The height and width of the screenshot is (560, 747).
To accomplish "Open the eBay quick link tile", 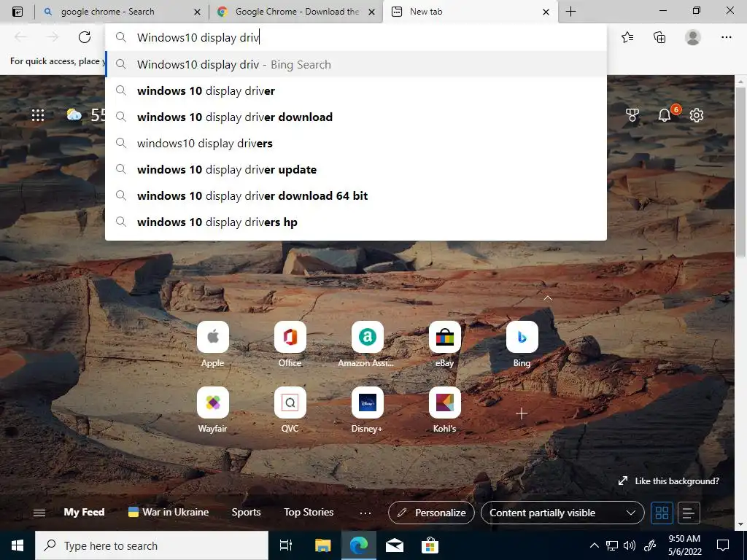I will 444,337.
